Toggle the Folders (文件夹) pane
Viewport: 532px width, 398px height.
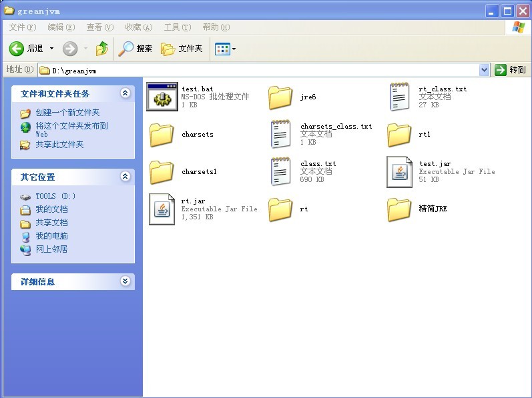182,49
